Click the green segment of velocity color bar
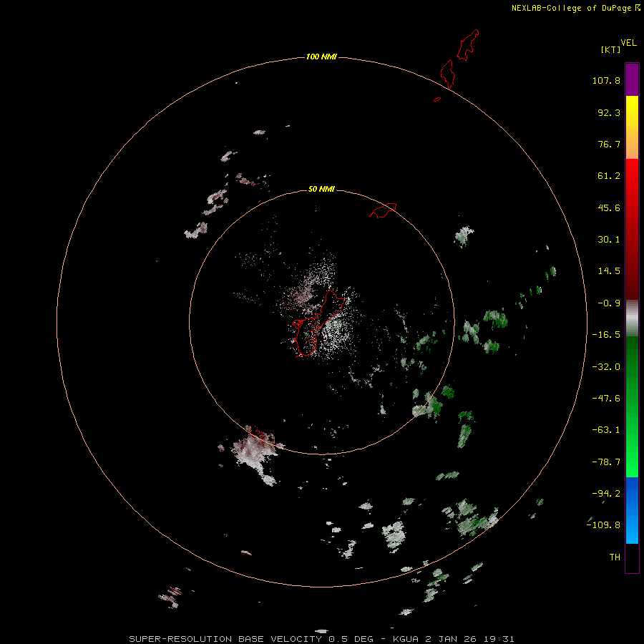This screenshot has width=644, height=644. click(x=632, y=406)
